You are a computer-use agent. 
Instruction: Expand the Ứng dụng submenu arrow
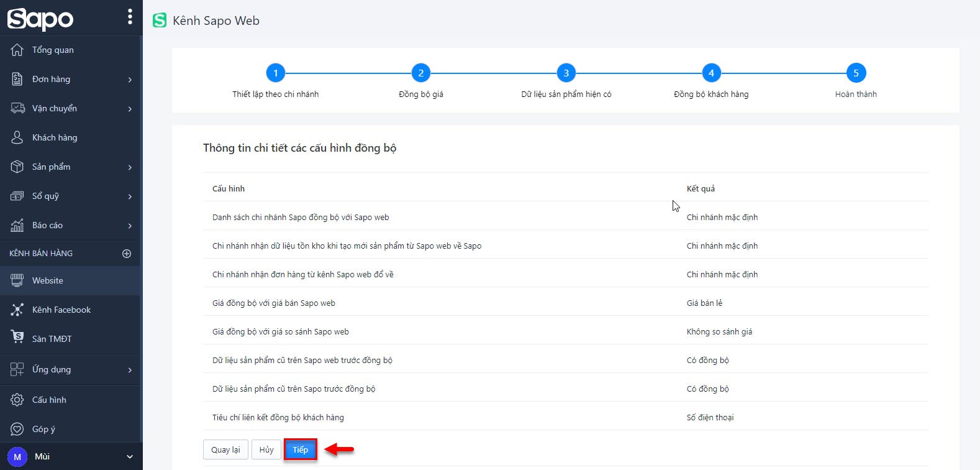[x=130, y=370]
